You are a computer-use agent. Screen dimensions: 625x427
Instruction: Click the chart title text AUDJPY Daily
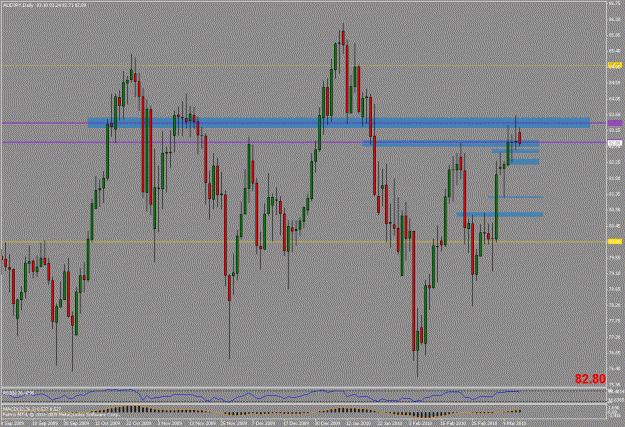point(18,5)
